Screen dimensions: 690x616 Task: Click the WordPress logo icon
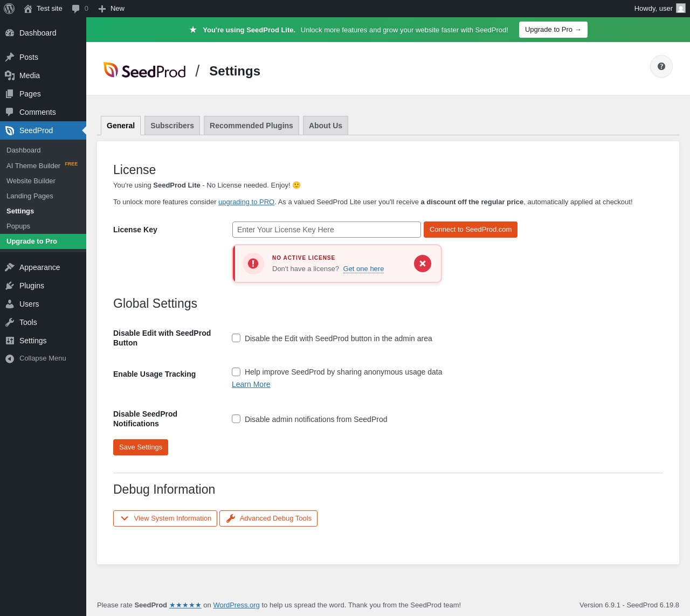point(9,9)
